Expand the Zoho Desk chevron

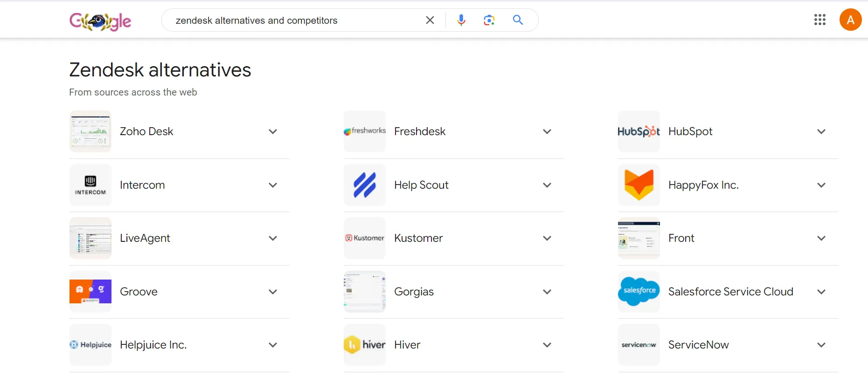point(273,132)
